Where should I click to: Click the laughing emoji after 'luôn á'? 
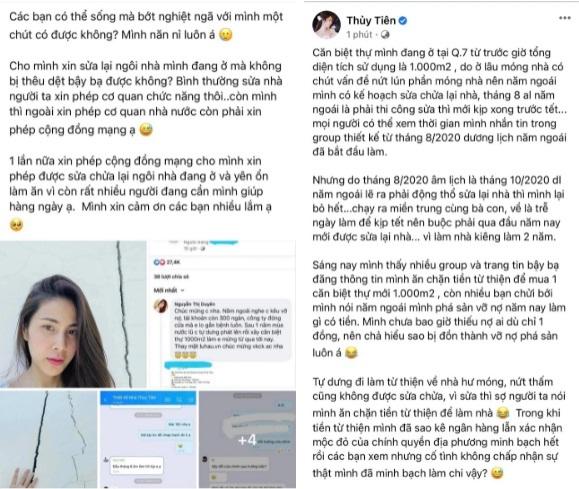tap(351, 353)
